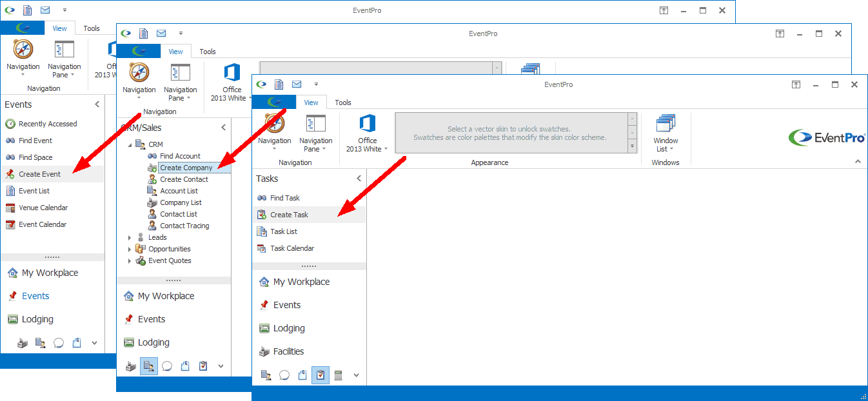Click paperclip note icon in front window's bottom strip
The width and height of the screenshot is (868, 401).
(302, 375)
